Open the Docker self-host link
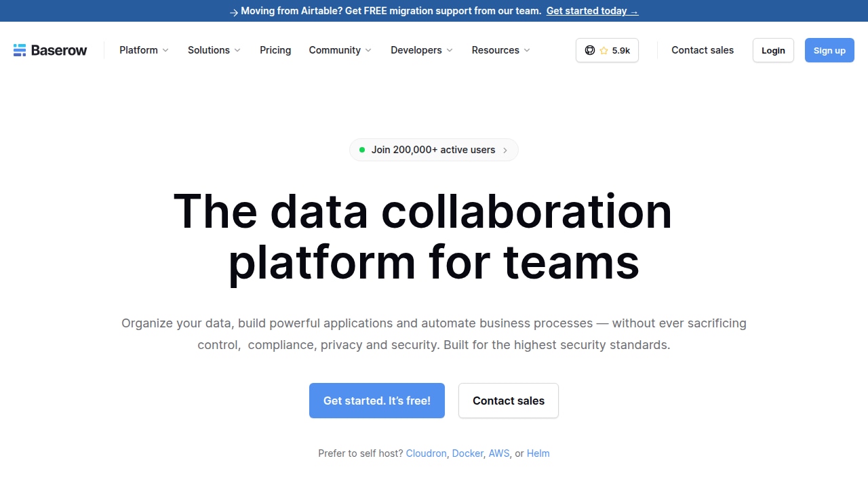Image resolution: width=868 pixels, height=488 pixels. (468, 453)
